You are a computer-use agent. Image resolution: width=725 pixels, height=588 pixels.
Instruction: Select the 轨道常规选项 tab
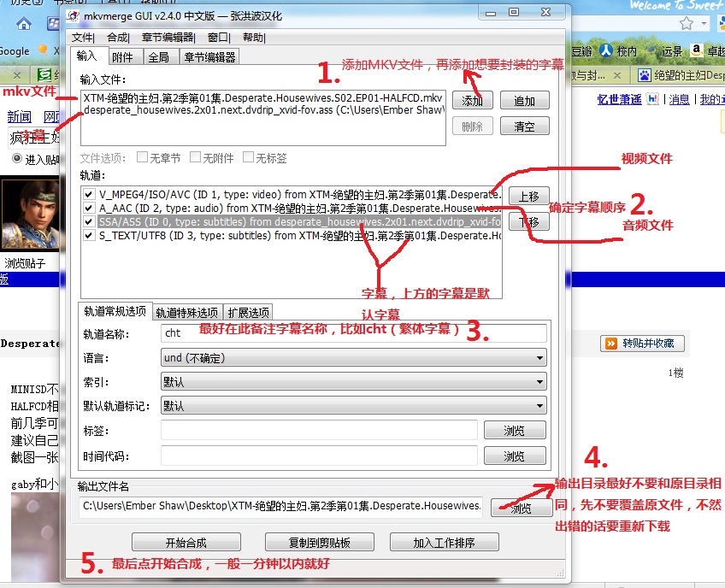click(x=115, y=311)
